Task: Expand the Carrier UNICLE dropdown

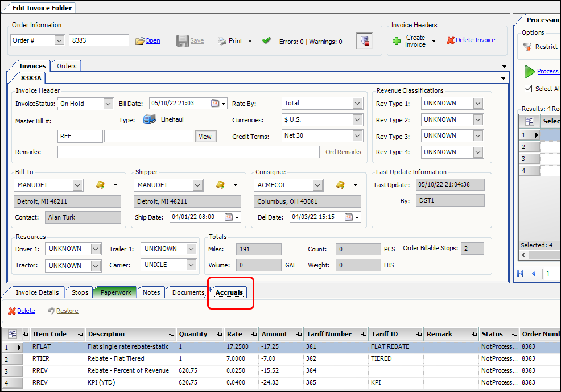Action: [192, 265]
